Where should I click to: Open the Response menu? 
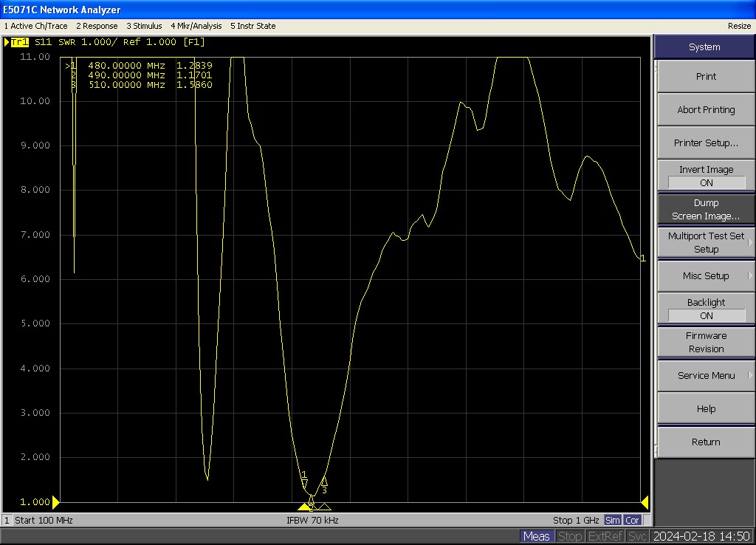click(97, 26)
